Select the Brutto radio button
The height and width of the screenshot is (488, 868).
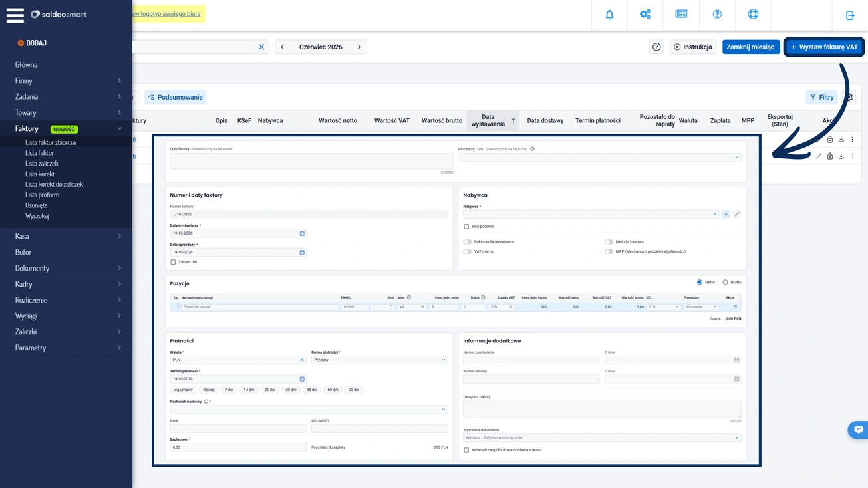coord(725,283)
